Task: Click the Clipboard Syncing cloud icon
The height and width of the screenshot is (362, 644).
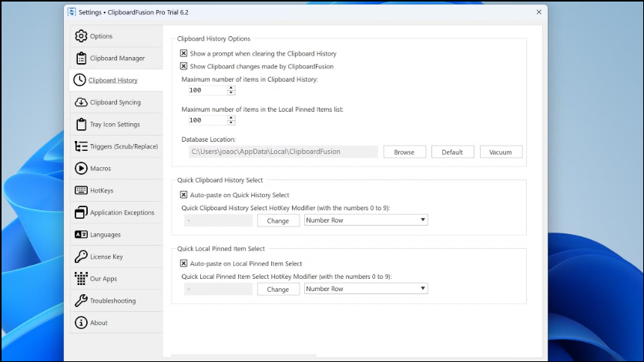Action: coord(81,102)
